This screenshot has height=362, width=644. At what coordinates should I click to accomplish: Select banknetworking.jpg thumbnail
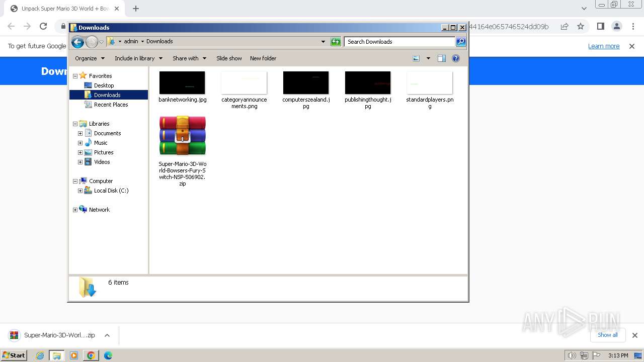pos(182,83)
